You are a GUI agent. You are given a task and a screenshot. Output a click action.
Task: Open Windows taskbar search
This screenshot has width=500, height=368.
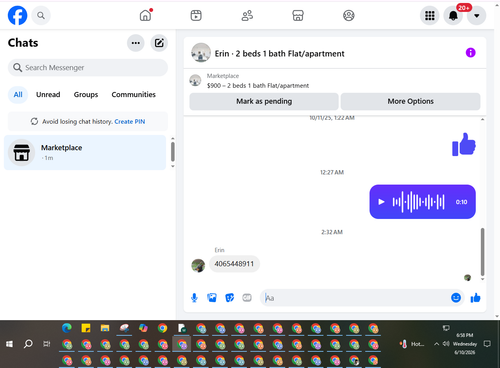(x=28, y=344)
